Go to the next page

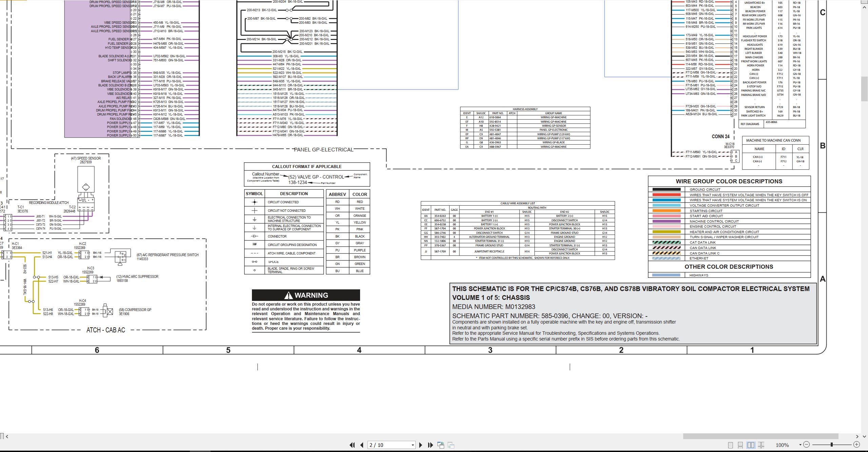tap(421, 445)
